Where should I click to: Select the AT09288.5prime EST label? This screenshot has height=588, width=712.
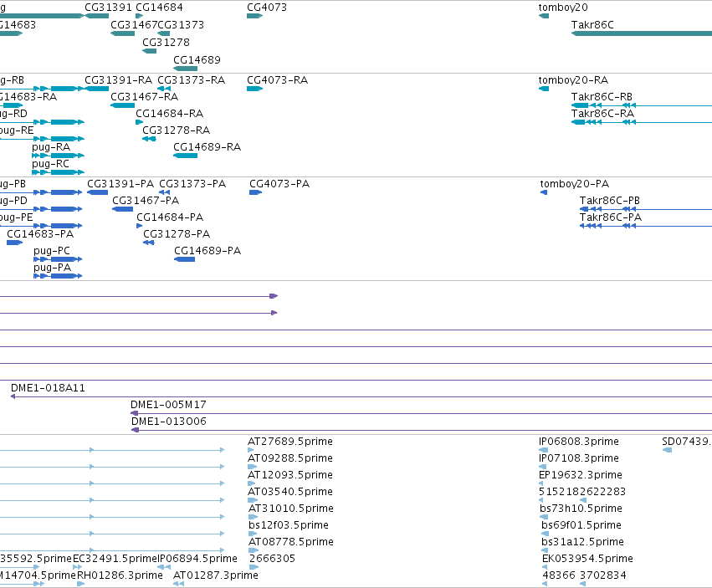(290, 458)
